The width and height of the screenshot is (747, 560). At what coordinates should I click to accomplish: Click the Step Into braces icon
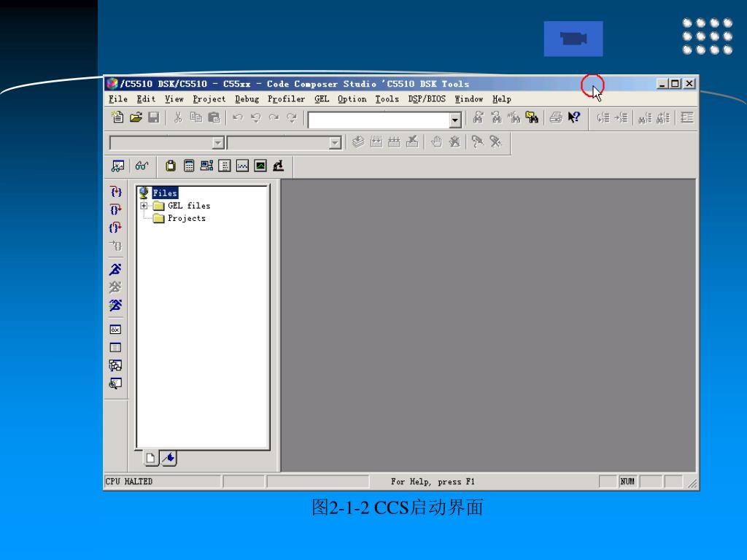pyautogui.click(x=115, y=192)
